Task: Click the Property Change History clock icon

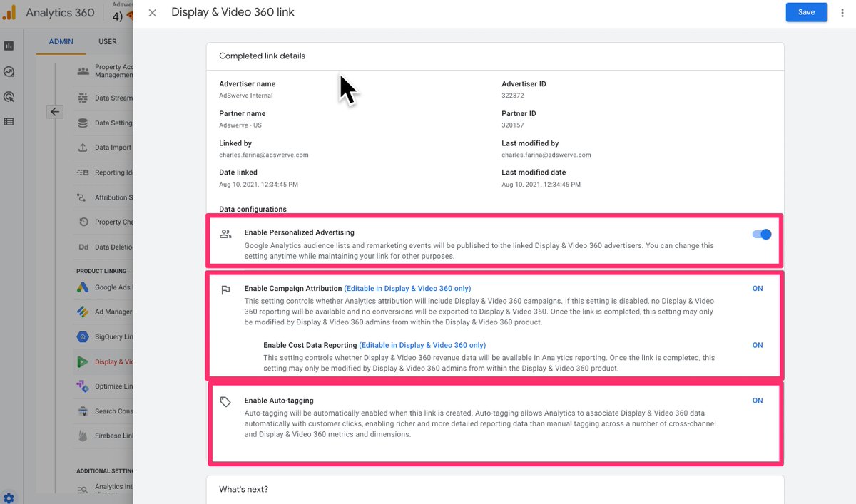Action: [x=83, y=222]
